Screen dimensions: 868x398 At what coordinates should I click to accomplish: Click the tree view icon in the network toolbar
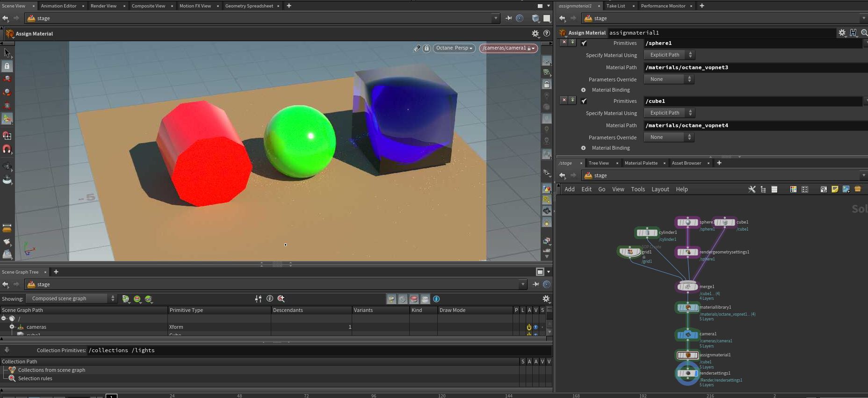pyautogui.click(x=763, y=189)
